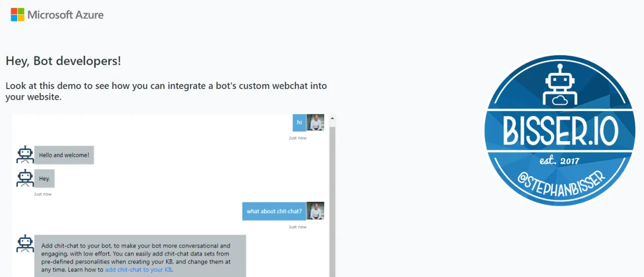Open the user photo next to "hi"
The width and height of the screenshot is (644, 277).
(315, 122)
